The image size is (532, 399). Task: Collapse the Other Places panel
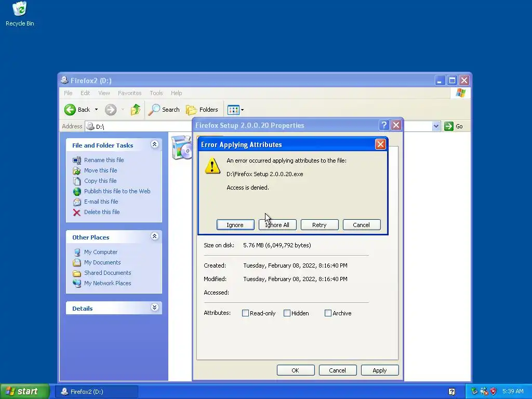pos(154,236)
